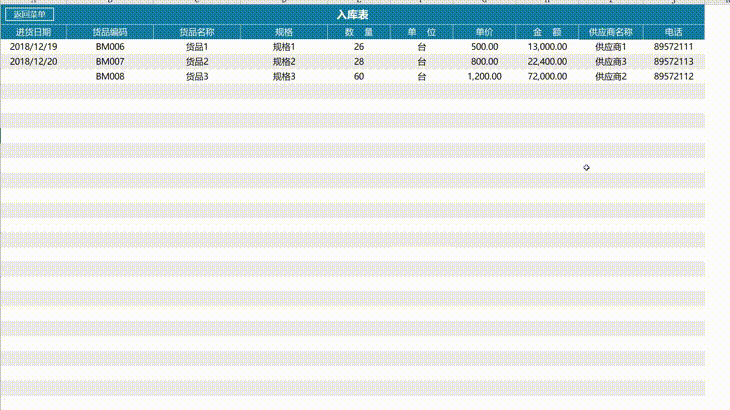The width and height of the screenshot is (730, 410).
Task: Select the 供应商名称 header cell
Action: (x=610, y=32)
